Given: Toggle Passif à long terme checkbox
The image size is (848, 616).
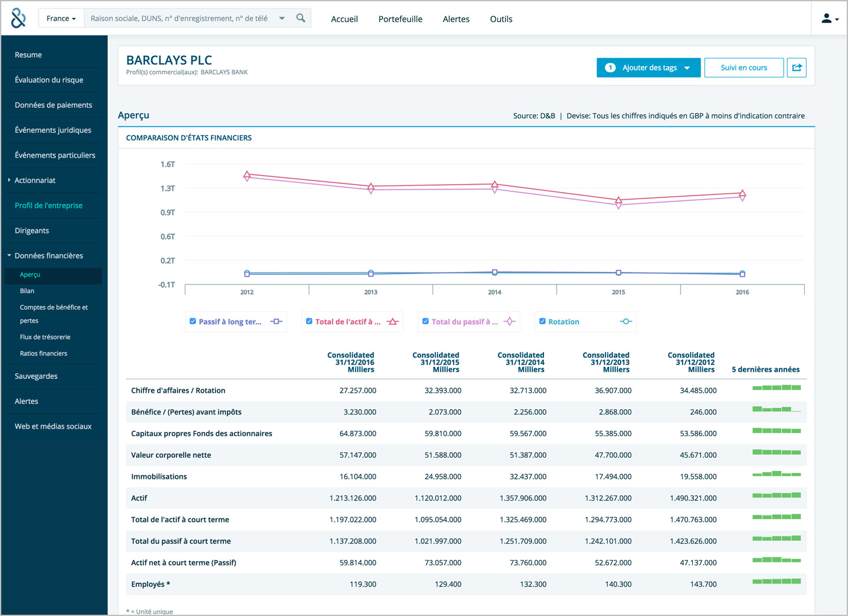Looking at the screenshot, I should [193, 321].
